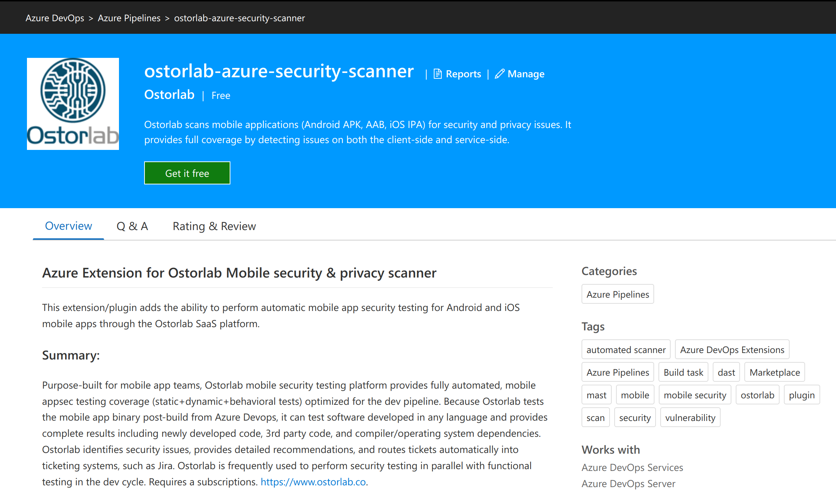Image resolution: width=836 pixels, height=504 pixels.
Task: Navigate to Azure Pipelines breadcrumb
Action: (129, 18)
